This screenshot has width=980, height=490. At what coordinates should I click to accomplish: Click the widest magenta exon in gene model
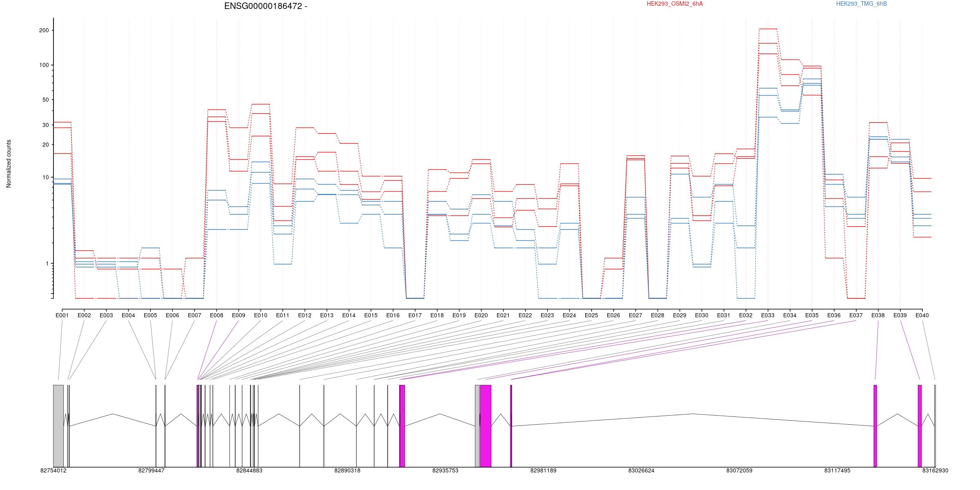point(486,426)
